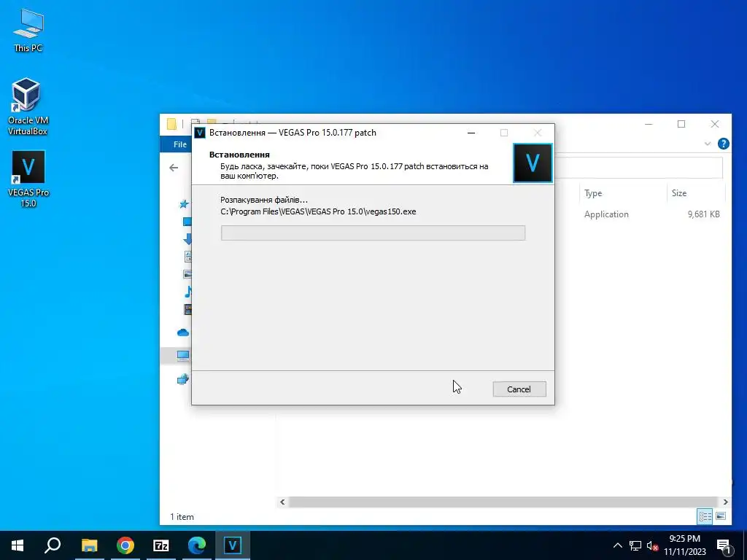747x560 pixels.
Task: Go back in File Explorer
Action: pyautogui.click(x=174, y=168)
